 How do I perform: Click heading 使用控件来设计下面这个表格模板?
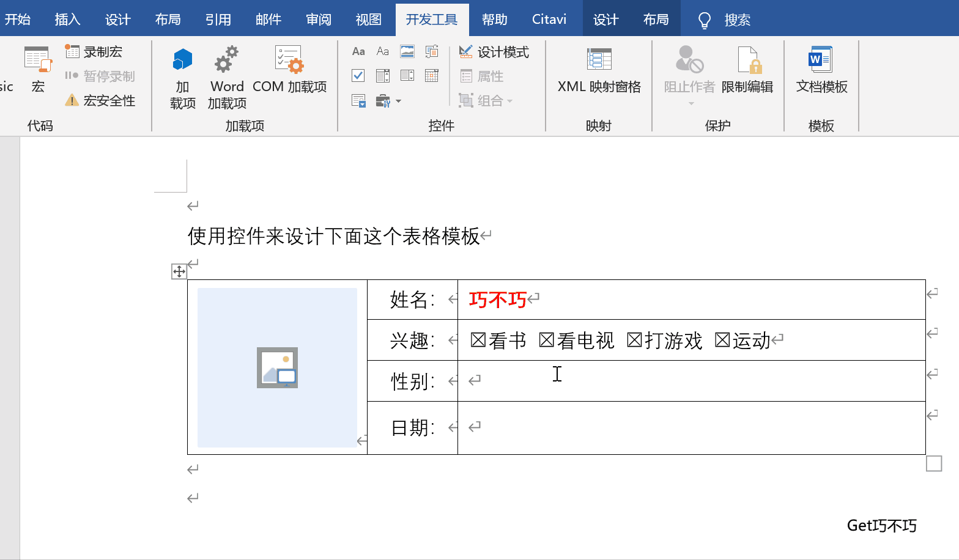(x=334, y=236)
